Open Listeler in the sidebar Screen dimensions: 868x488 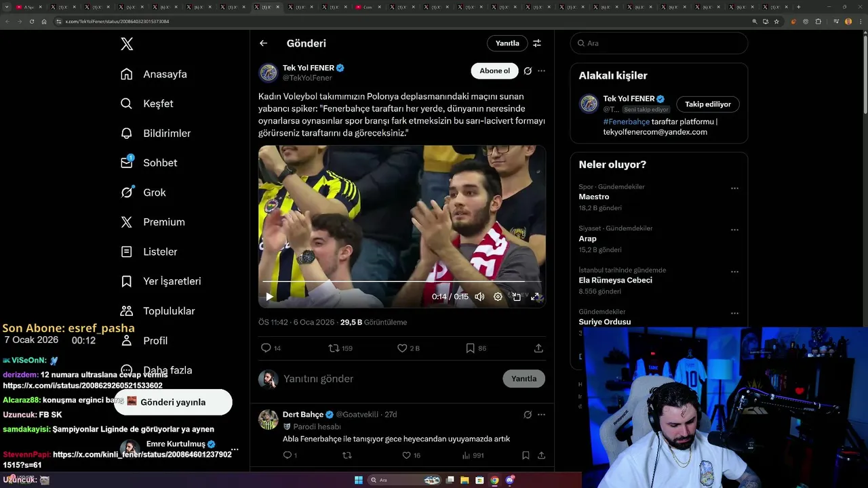(x=149, y=251)
